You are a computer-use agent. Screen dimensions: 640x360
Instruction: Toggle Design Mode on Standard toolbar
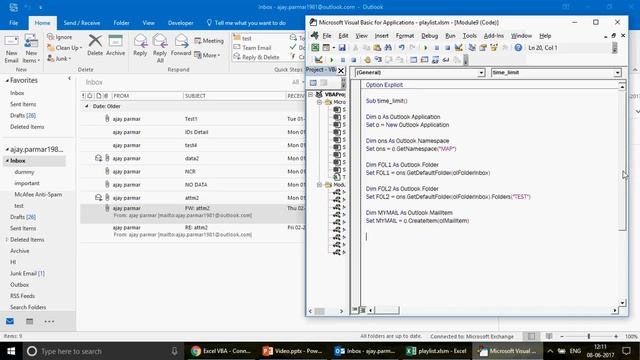458,48
